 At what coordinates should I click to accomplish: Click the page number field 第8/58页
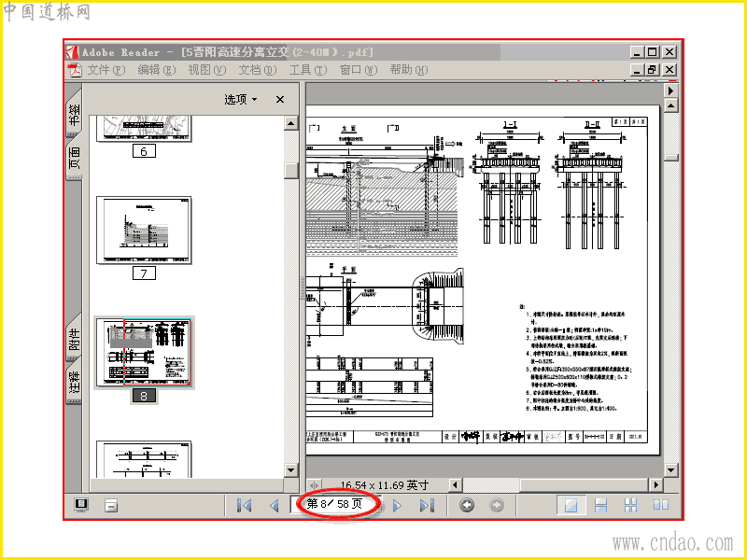pyautogui.click(x=334, y=504)
